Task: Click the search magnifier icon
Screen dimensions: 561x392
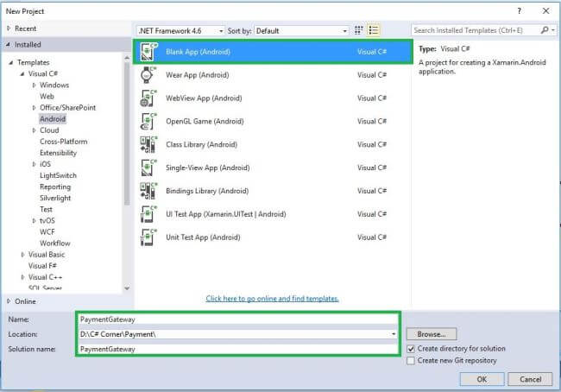Action: point(545,30)
